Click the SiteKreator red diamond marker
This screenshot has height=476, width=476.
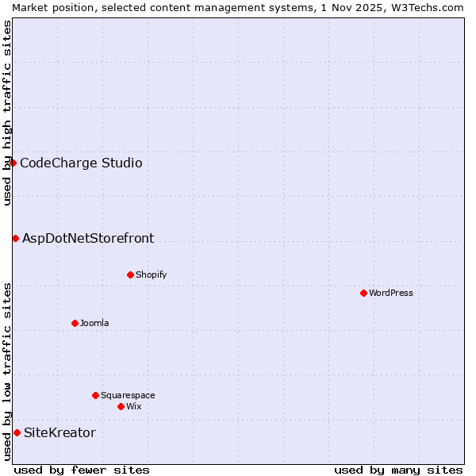[x=17, y=432]
